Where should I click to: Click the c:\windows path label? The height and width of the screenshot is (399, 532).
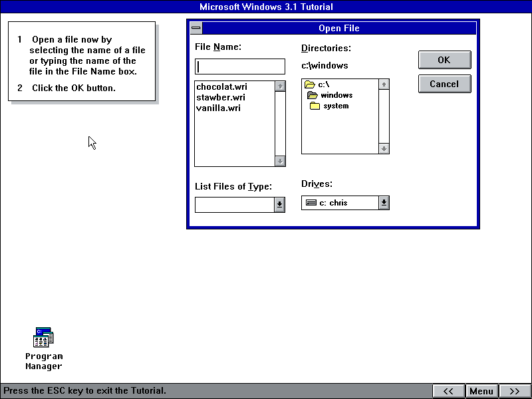coord(325,65)
